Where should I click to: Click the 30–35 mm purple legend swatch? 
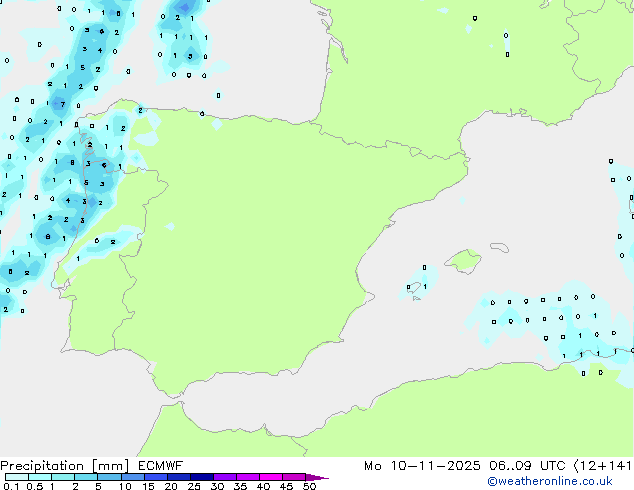tap(225, 477)
